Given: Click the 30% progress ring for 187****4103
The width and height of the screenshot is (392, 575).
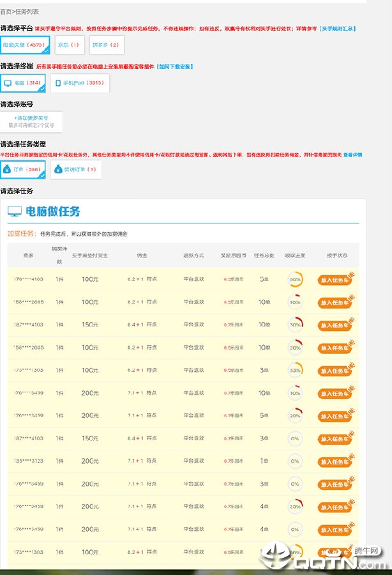Looking at the screenshot, I should click(x=296, y=325).
